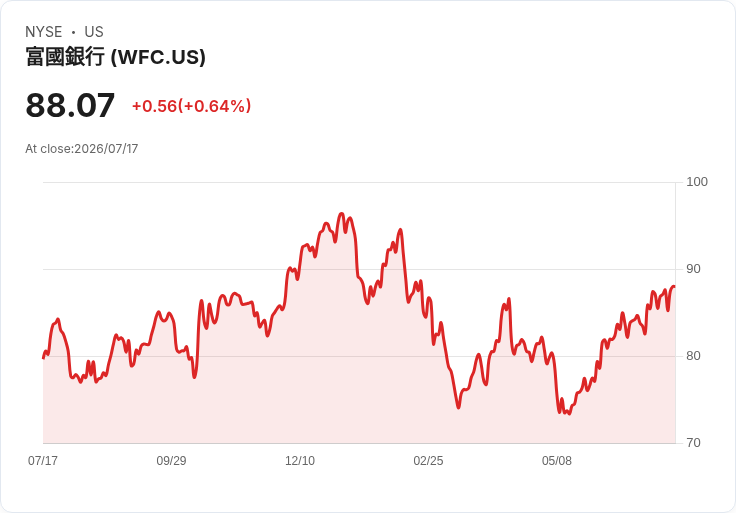
Task: Click the right endpoint of the price line
Action: (x=675, y=286)
